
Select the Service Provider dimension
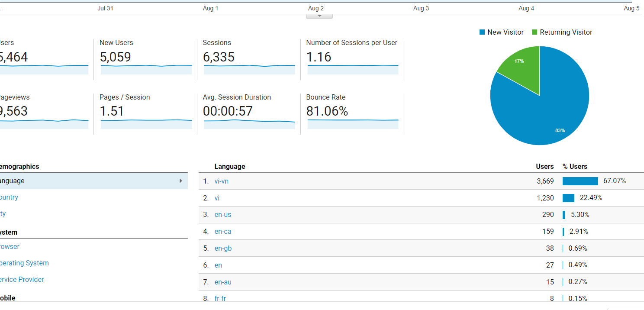22,280
